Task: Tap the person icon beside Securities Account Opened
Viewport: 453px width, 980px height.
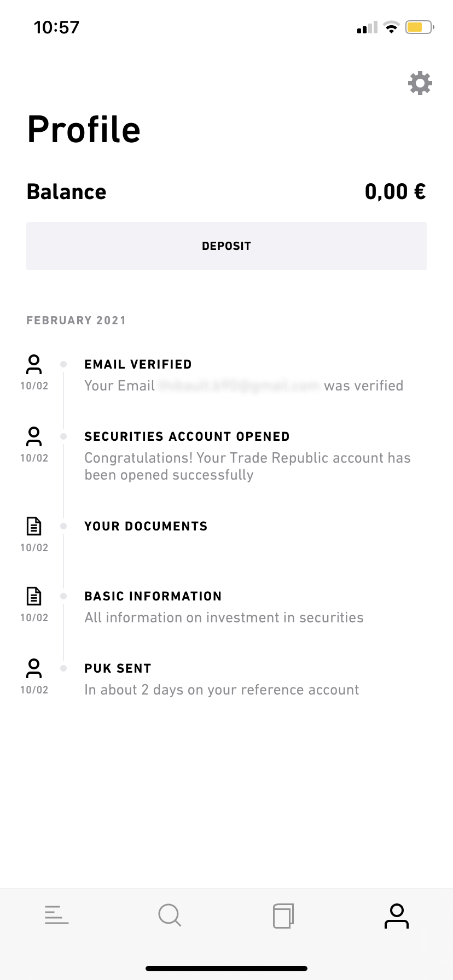Action: (34, 436)
